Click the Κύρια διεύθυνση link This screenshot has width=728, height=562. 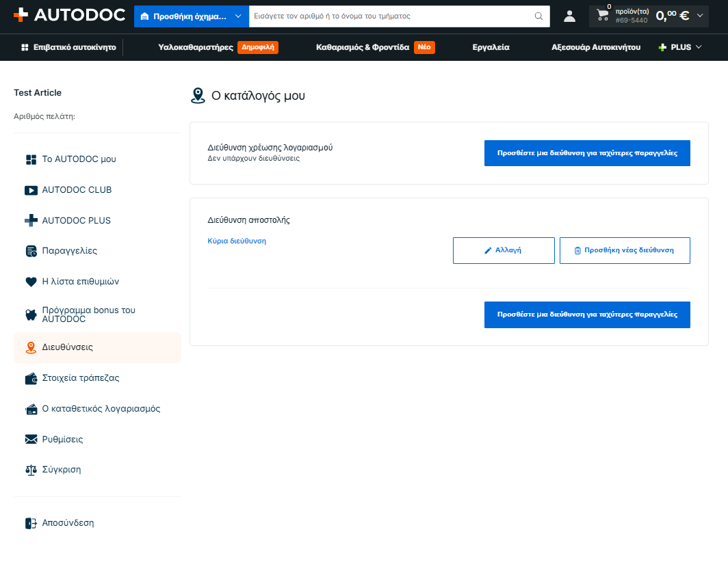[x=237, y=241]
